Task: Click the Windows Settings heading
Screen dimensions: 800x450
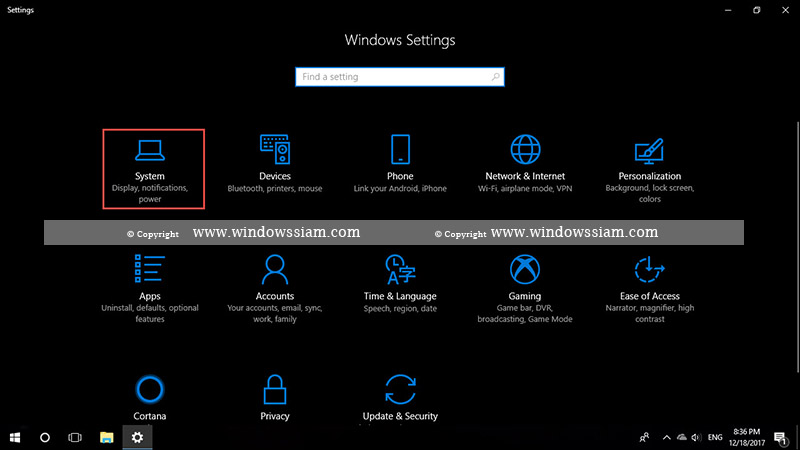Action: 400,40
